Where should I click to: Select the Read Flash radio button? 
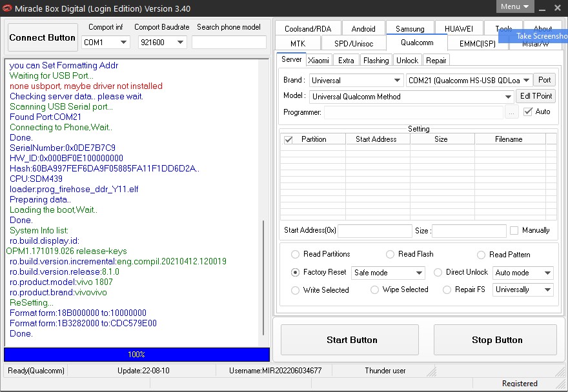(x=390, y=255)
